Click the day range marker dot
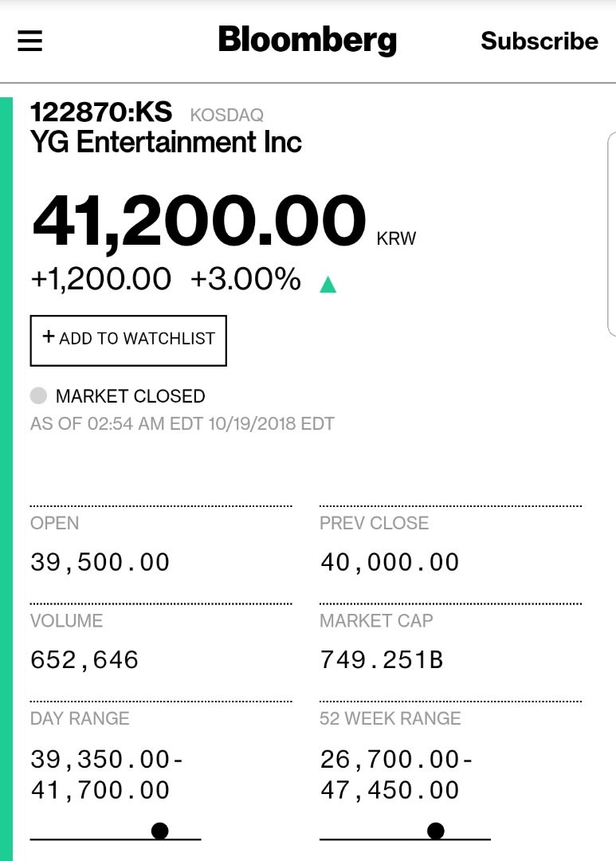Screen dimensions: 616x861 (x=159, y=831)
